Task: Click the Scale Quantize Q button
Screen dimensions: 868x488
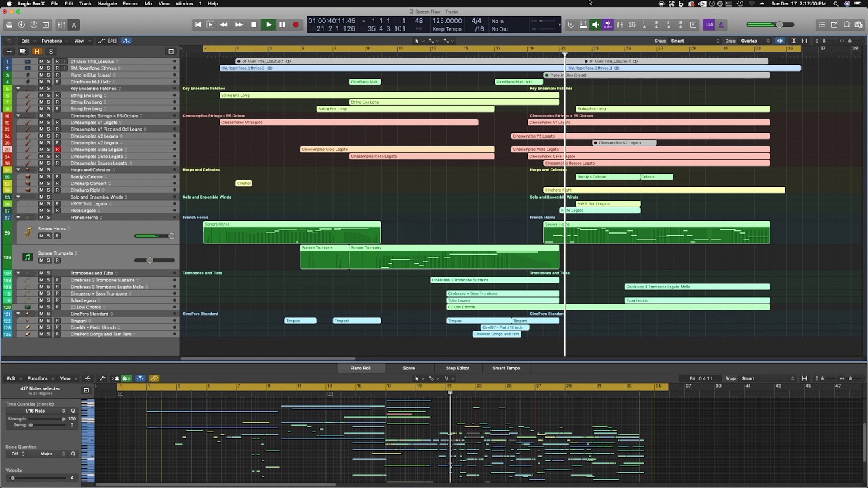Action: pos(73,454)
